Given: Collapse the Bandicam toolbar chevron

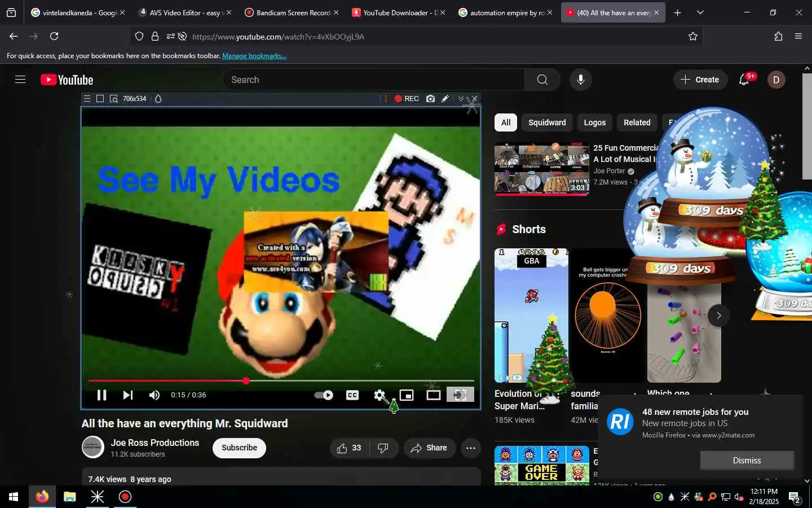Looking at the screenshot, I should 461,99.
